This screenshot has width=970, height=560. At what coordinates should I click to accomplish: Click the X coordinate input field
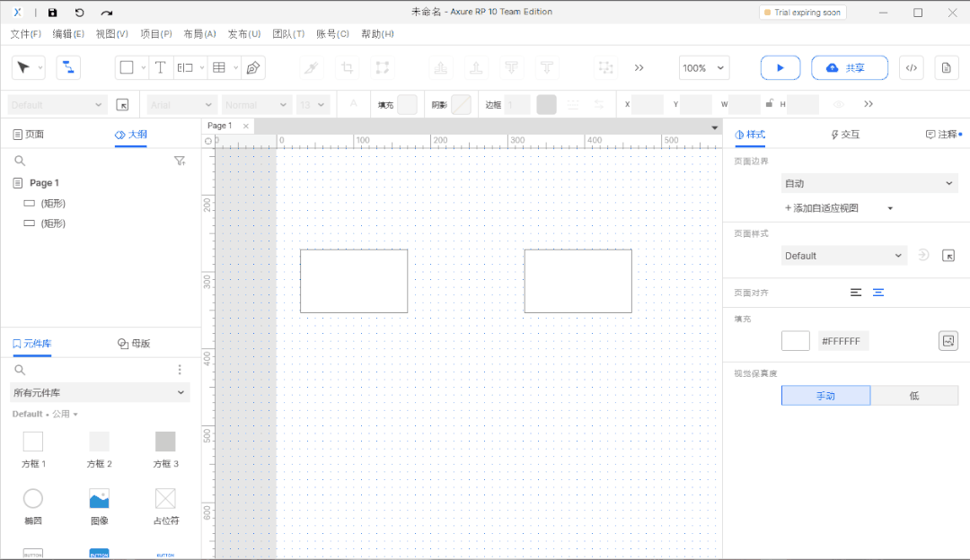(648, 104)
